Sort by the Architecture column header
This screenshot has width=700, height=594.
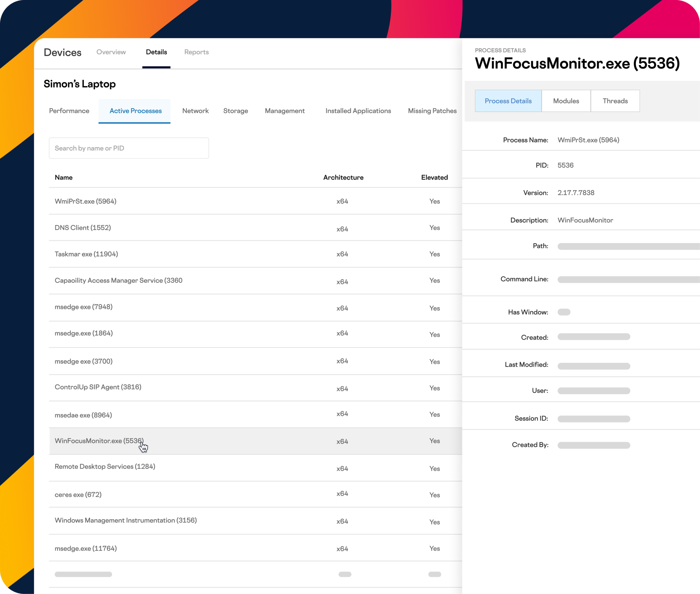(343, 178)
